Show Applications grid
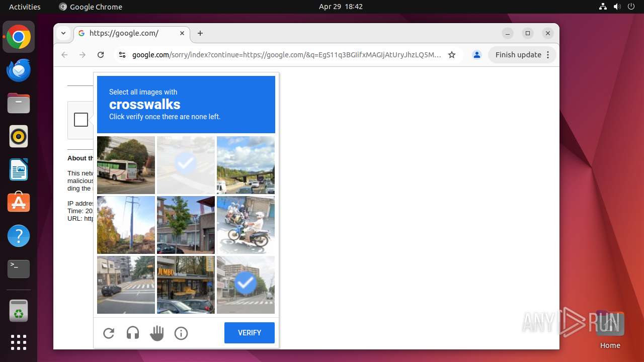This screenshot has height=362, width=644. tap(19, 342)
